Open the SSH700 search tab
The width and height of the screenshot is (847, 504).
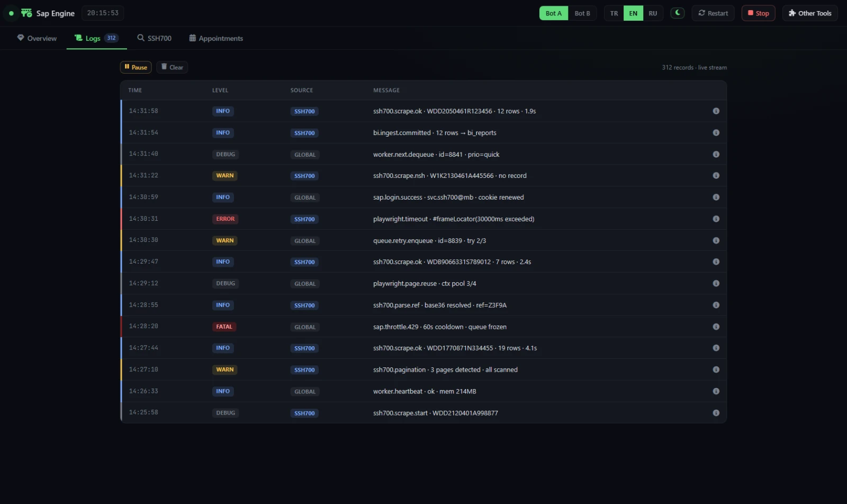tap(154, 38)
